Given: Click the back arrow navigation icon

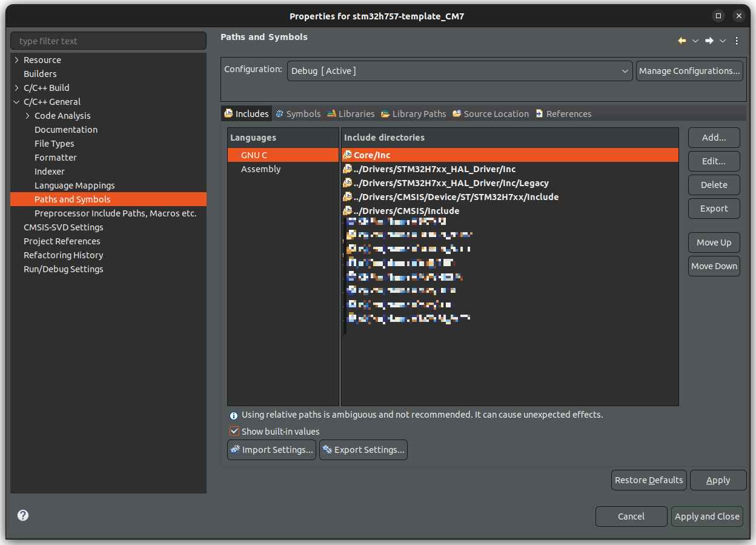Looking at the screenshot, I should 682,41.
